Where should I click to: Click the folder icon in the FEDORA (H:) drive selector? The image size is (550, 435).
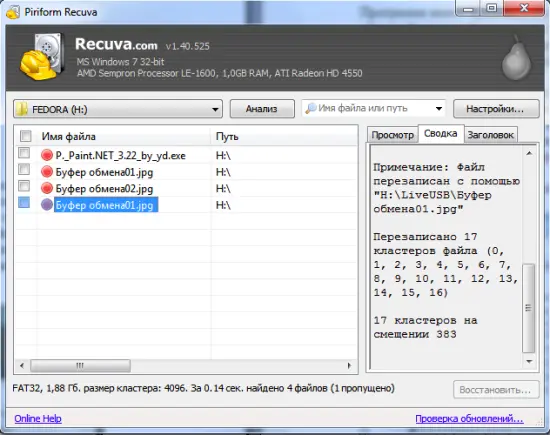(x=22, y=109)
